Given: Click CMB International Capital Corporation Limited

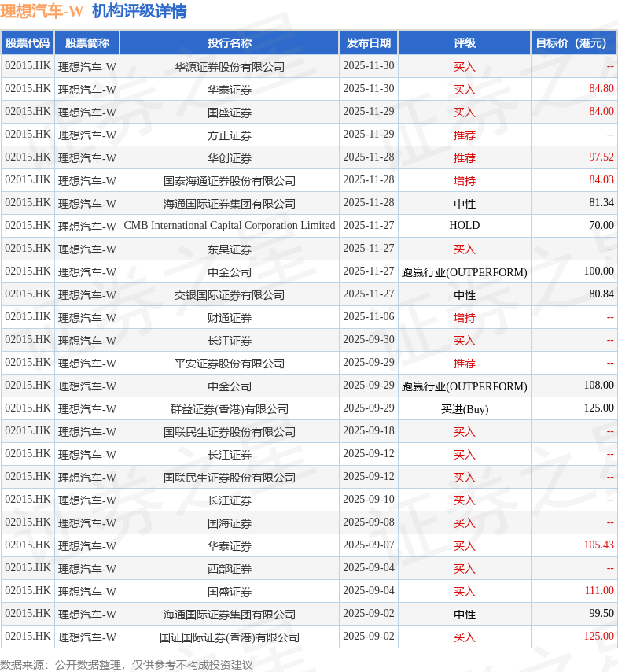Looking at the screenshot, I should (229, 225).
